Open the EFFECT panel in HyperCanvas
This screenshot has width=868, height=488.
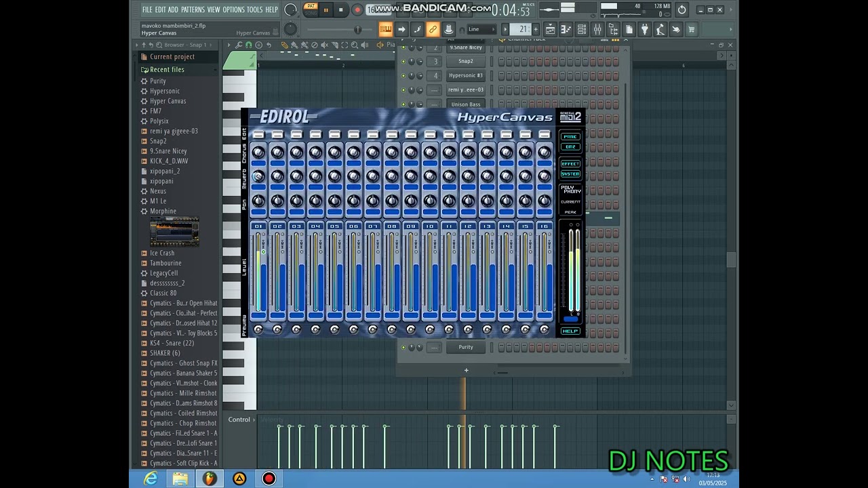coord(570,163)
